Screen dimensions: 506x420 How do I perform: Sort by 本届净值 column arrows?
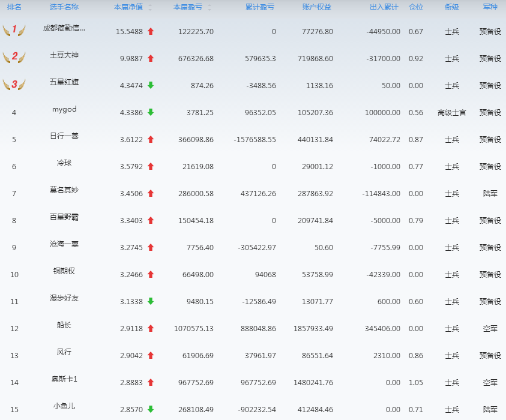[150, 7]
